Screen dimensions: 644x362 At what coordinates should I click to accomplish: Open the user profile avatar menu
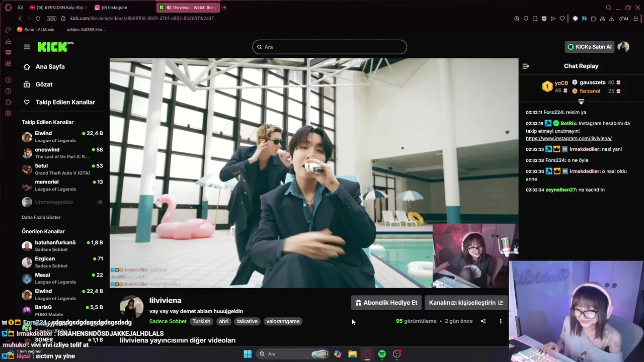[x=623, y=47]
